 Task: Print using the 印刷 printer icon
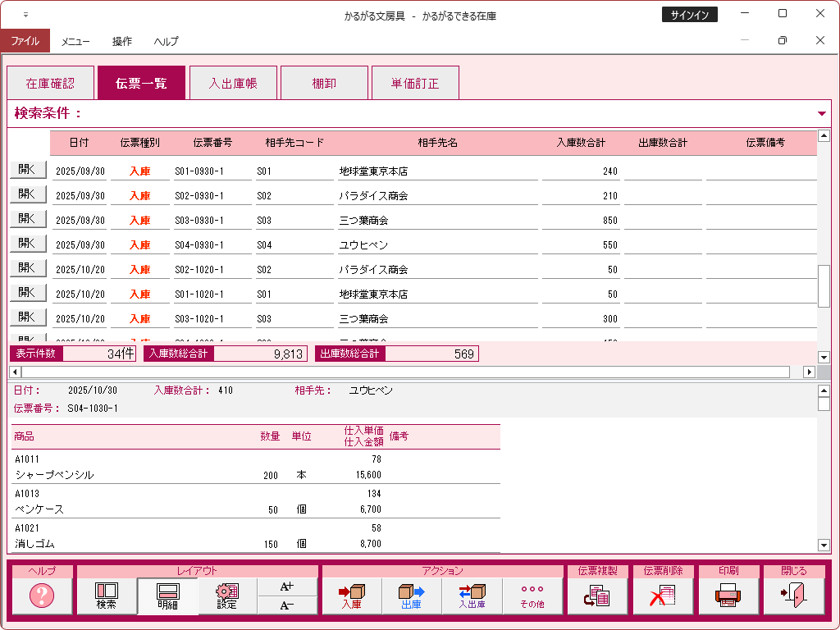728,596
